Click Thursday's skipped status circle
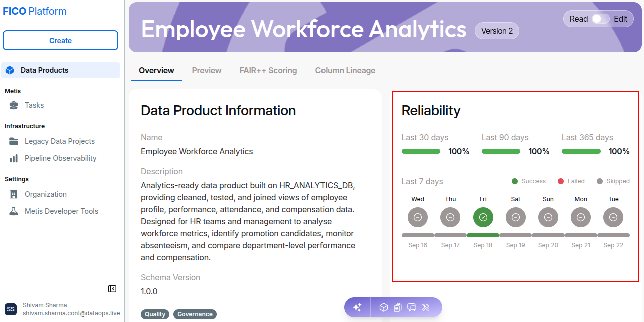 tap(450, 217)
